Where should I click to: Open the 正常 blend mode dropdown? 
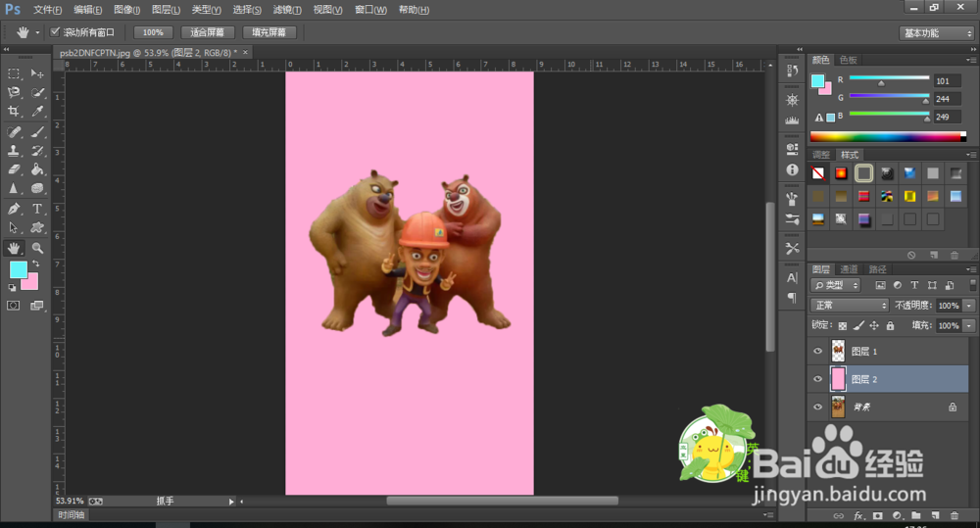849,305
